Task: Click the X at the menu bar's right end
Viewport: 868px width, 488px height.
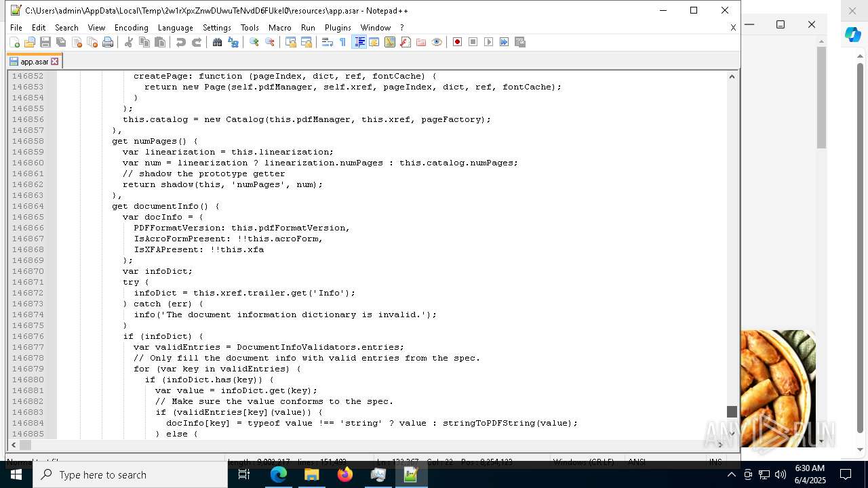Action: [x=733, y=28]
